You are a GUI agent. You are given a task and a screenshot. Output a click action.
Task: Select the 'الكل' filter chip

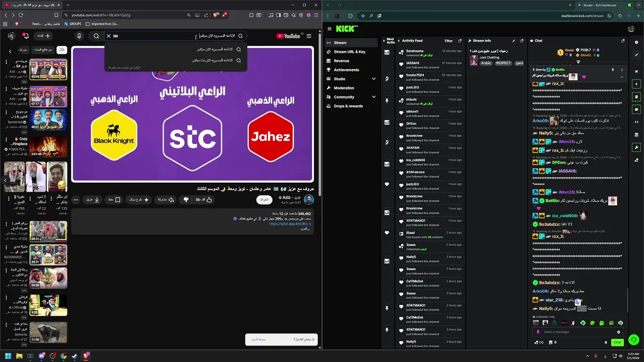tap(61, 50)
